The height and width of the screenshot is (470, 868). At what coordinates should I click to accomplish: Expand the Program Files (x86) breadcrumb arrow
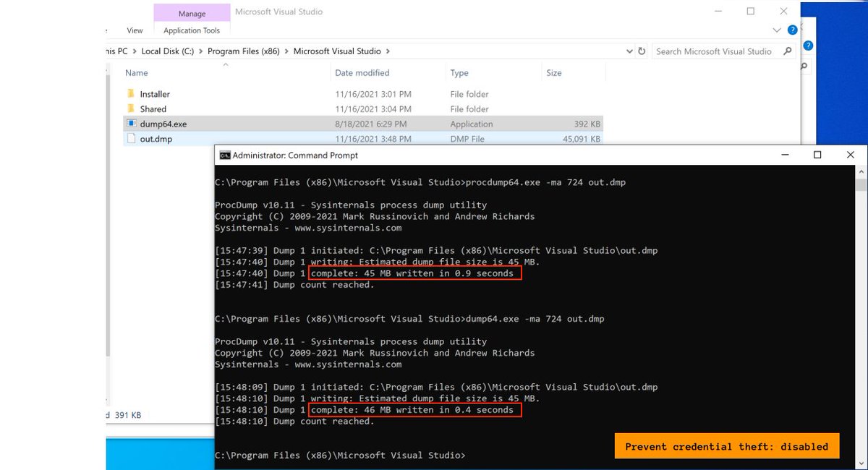pos(287,51)
